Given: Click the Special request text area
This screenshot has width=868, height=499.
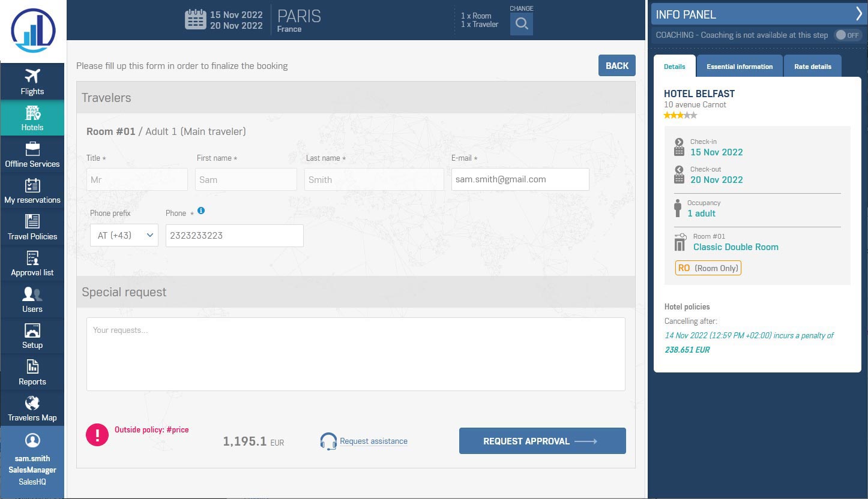Looking at the screenshot, I should click(355, 354).
